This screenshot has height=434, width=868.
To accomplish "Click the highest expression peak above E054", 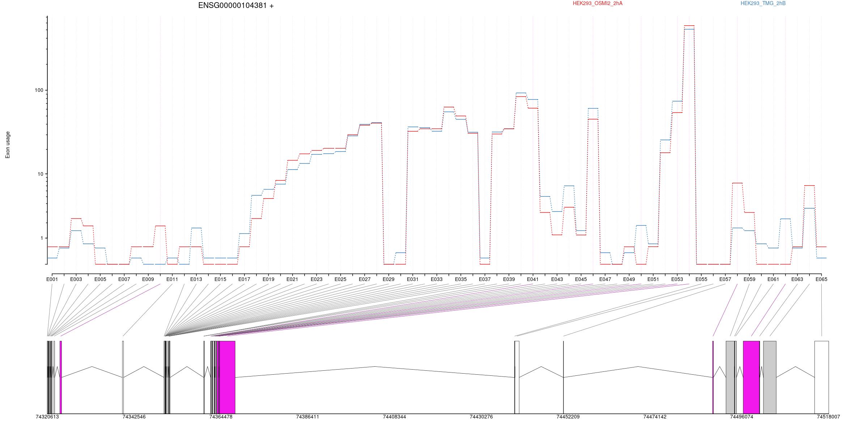I will click(x=689, y=26).
